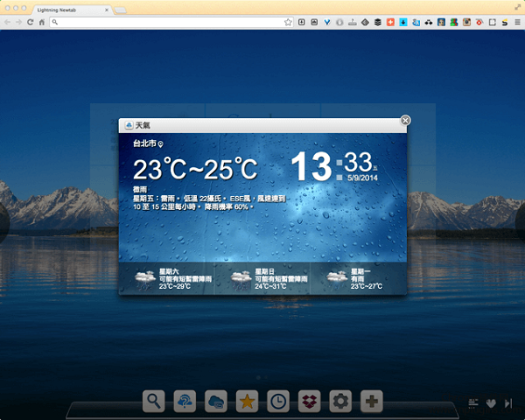Click the current temperature 23°C~25°C
The height and width of the screenshot is (420, 525).
[195, 169]
